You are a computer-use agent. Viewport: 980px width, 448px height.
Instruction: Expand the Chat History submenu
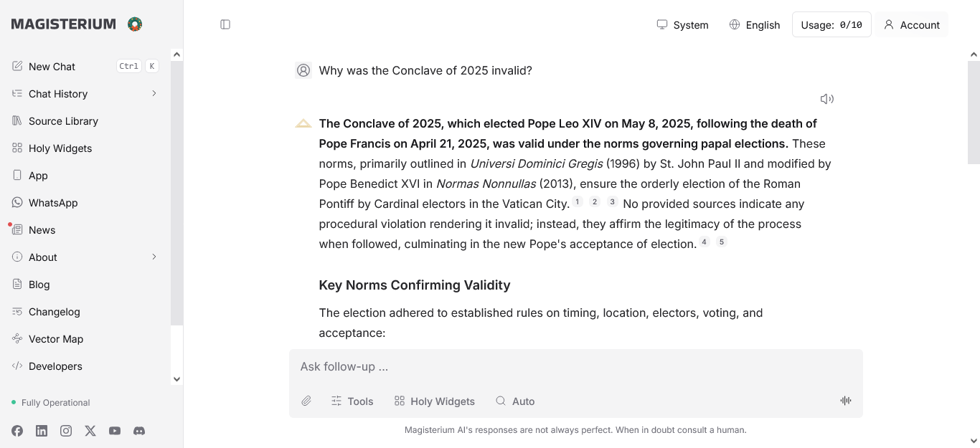(x=154, y=94)
